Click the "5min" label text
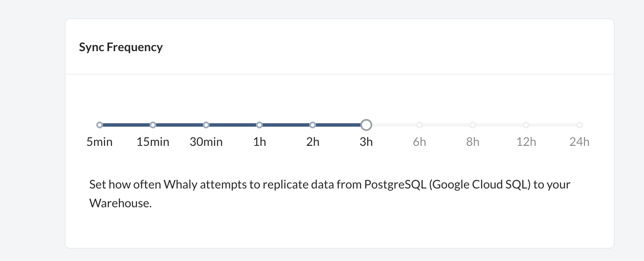This screenshot has width=644, height=261. 100,142
